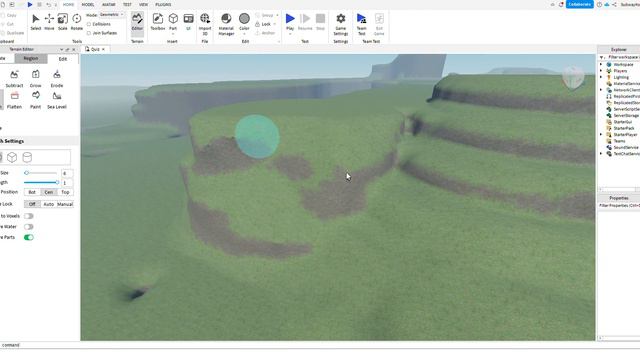Close the Quiz document tab

tap(103, 49)
